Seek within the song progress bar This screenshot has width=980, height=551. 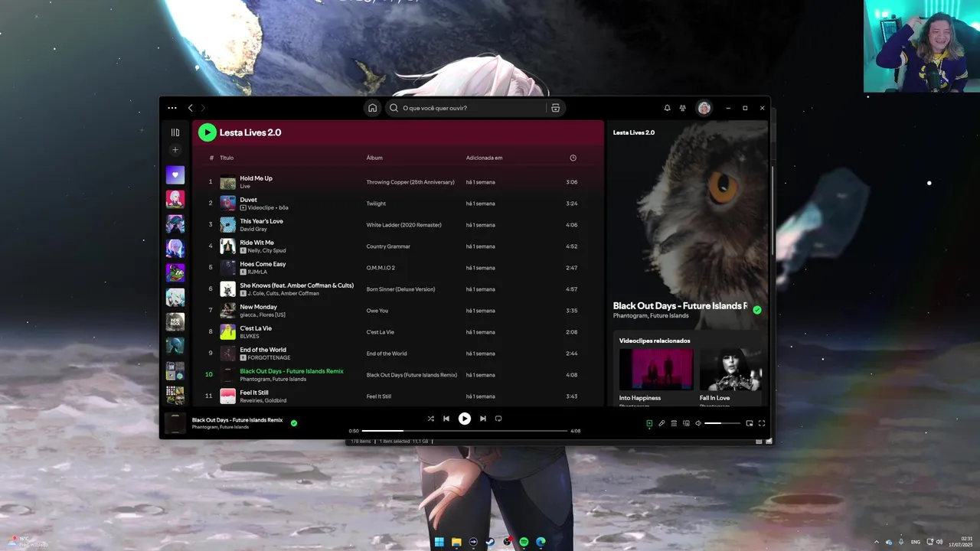pyautogui.click(x=465, y=431)
